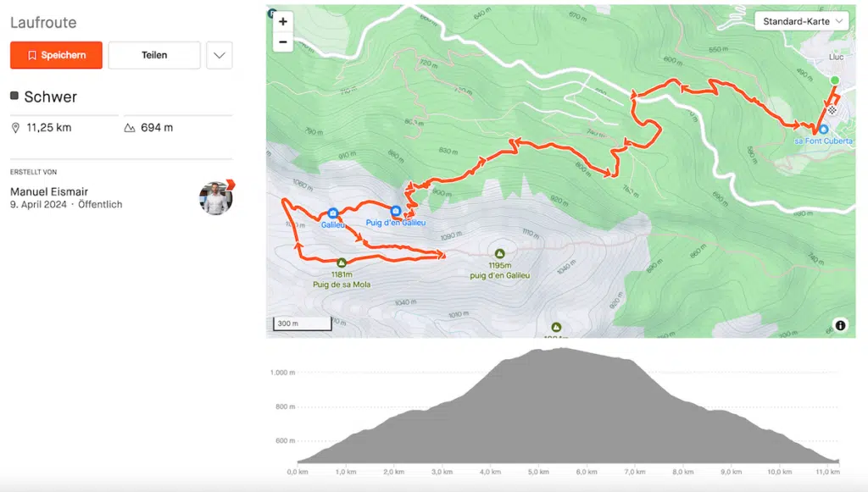Click the Puig de sa Mola peak icon
The image size is (868, 492).
pos(342,263)
